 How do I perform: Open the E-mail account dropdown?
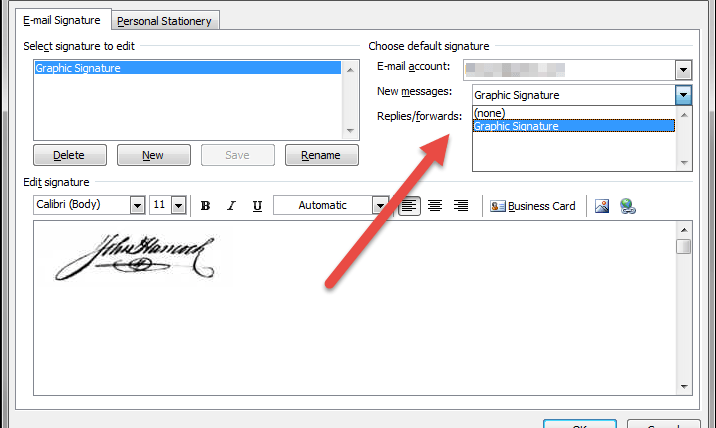[683, 70]
